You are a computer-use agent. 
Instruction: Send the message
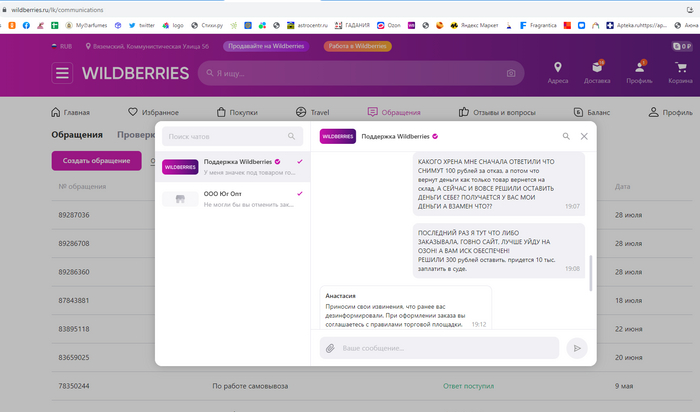(577, 348)
